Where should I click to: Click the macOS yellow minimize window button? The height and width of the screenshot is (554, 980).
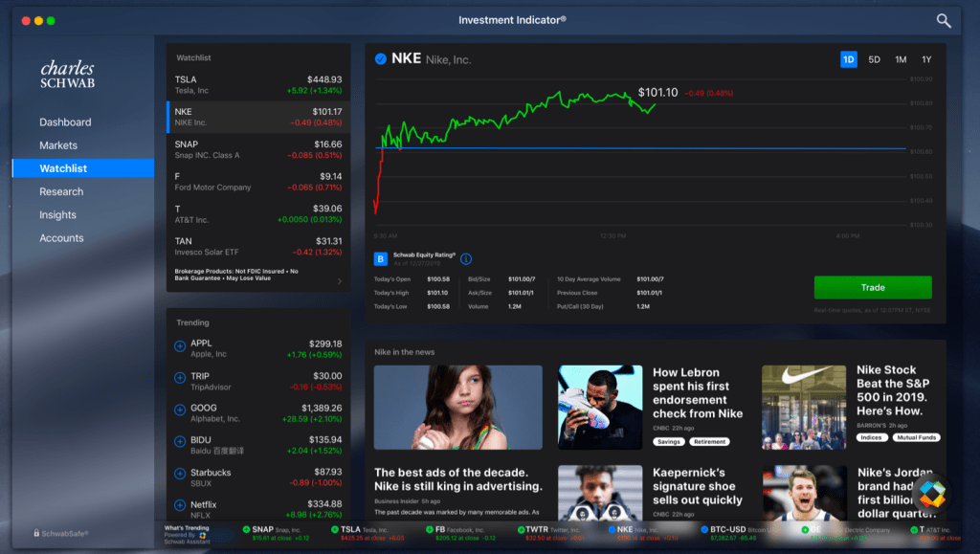[x=38, y=21]
